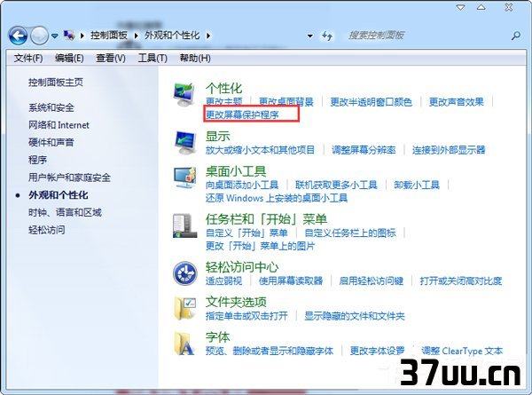The width and height of the screenshot is (532, 395).
Task: Click the 轻松访问中心 round blue icon
Action: 184,273
